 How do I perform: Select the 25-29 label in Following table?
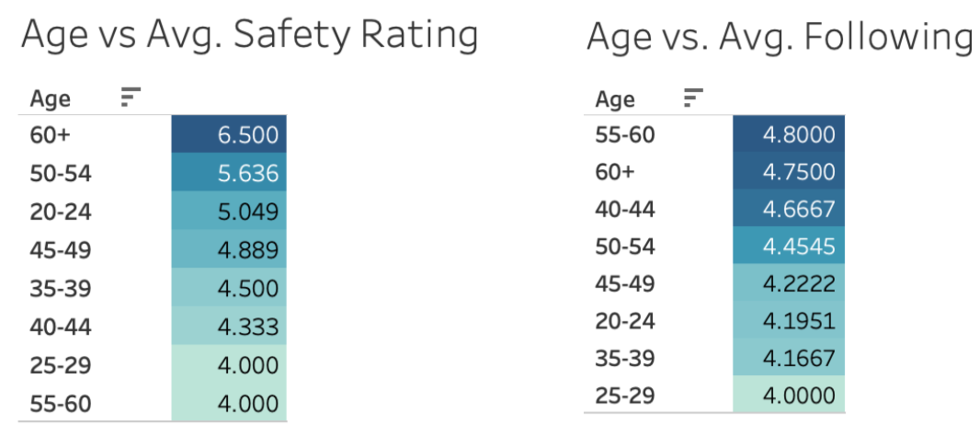tap(625, 395)
